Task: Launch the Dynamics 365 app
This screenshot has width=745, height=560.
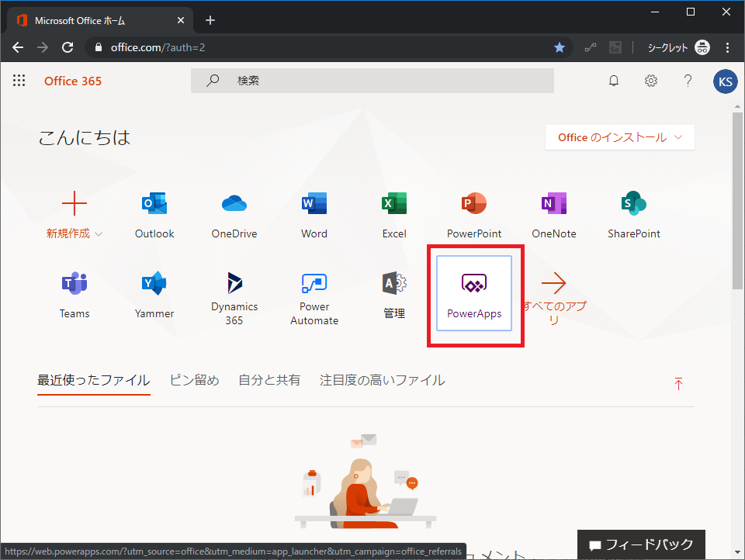Action: [x=234, y=299]
